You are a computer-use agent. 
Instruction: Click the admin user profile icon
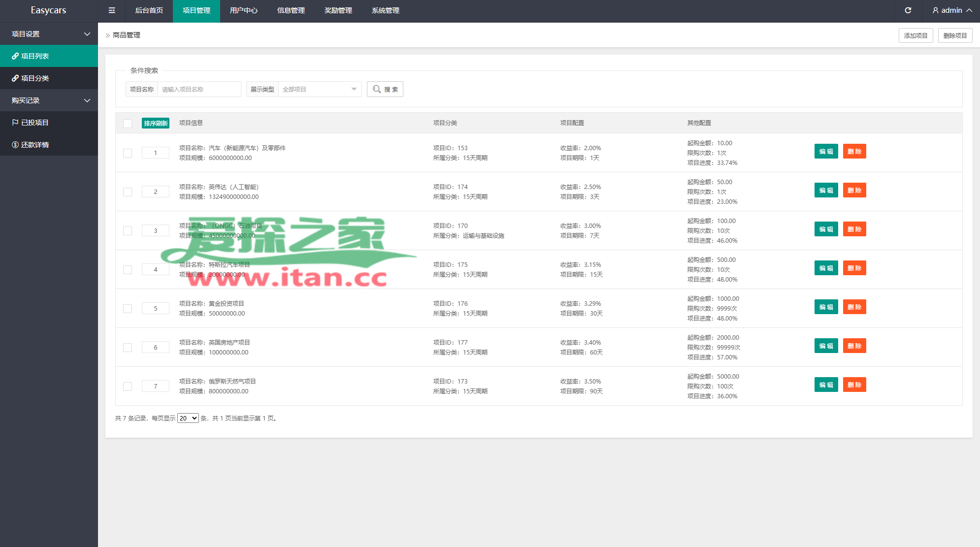coord(935,10)
